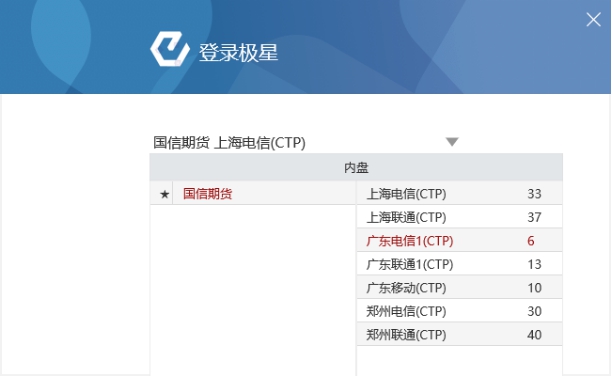Click the empty area under server list
This screenshot has width=612, height=377.
[459, 361]
